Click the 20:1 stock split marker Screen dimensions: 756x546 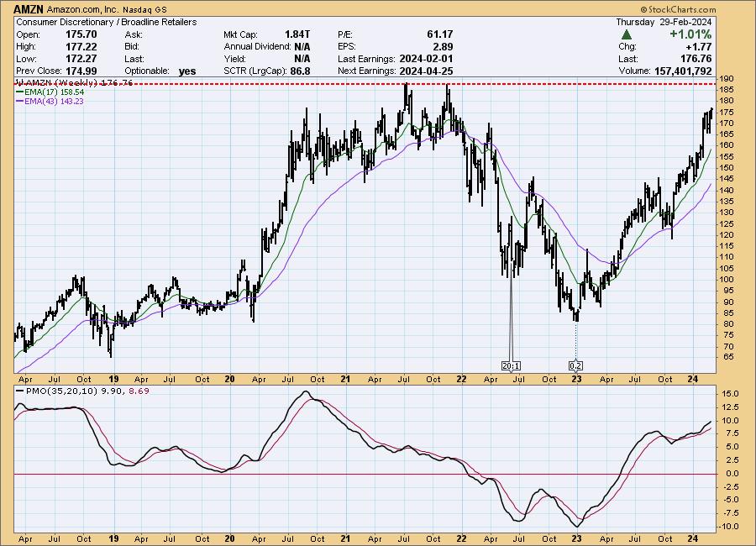point(510,365)
